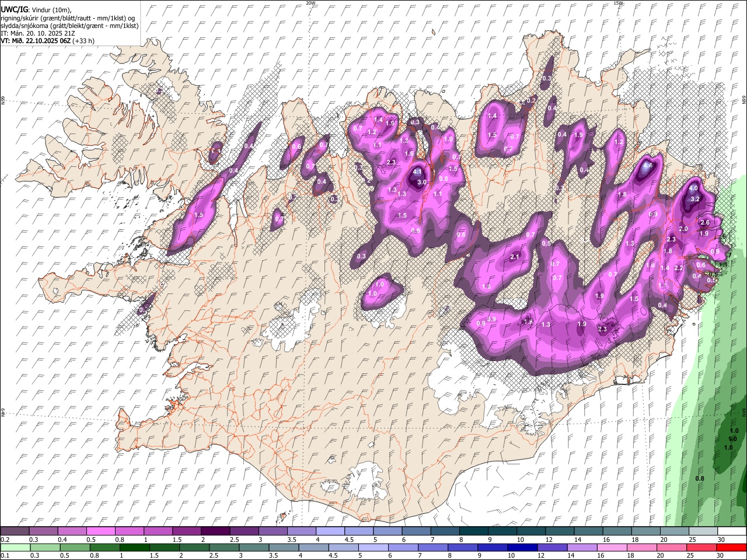Click the 'VT: Mið. 22.10.2025 06Z' line
747x560 pixels.
point(36,41)
